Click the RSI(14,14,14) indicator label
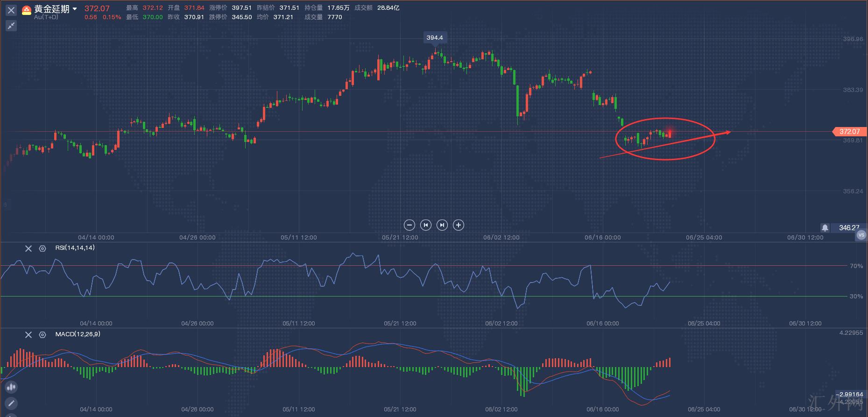 click(75, 248)
